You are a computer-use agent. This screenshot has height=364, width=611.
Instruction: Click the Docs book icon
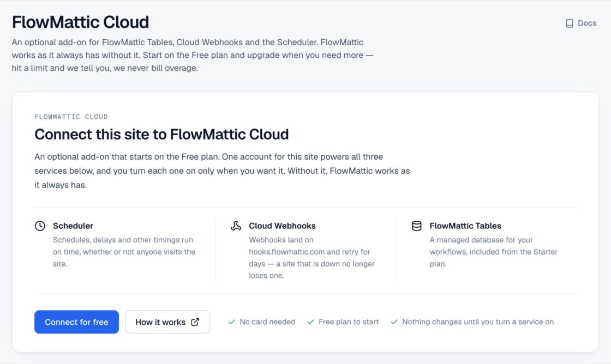[570, 23]
